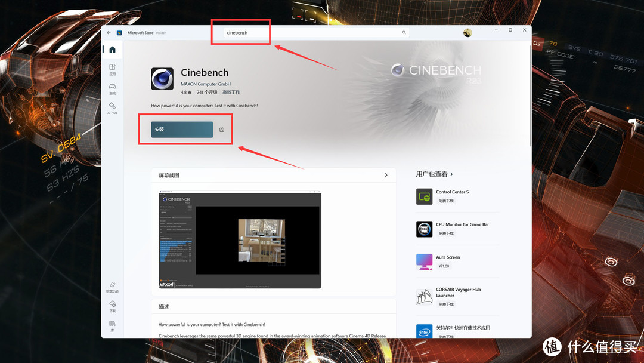Click the 屏幕截图 section heading
This screenshot has height=363, width=644.
pos(169,175)
